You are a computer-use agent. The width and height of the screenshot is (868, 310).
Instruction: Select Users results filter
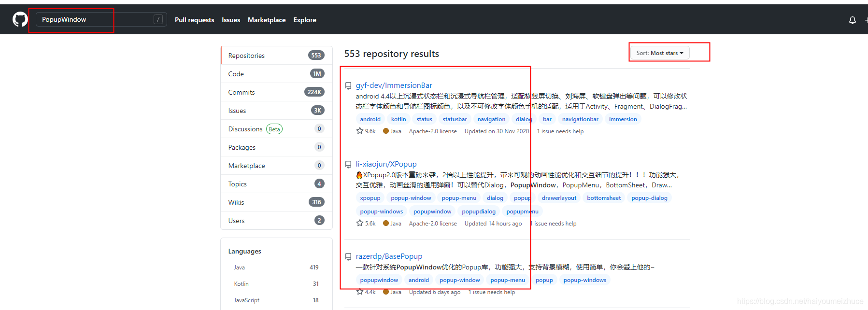click(x=277, y=221)
